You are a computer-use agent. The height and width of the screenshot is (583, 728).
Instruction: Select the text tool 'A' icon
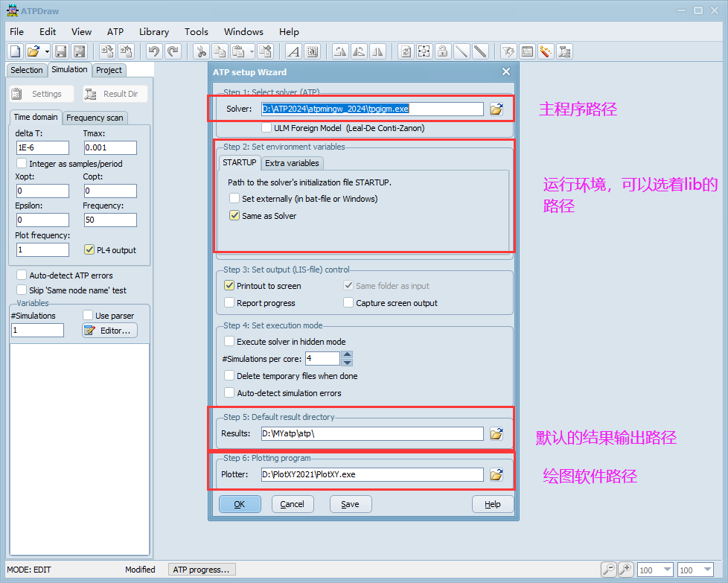(x=293, y=51)
